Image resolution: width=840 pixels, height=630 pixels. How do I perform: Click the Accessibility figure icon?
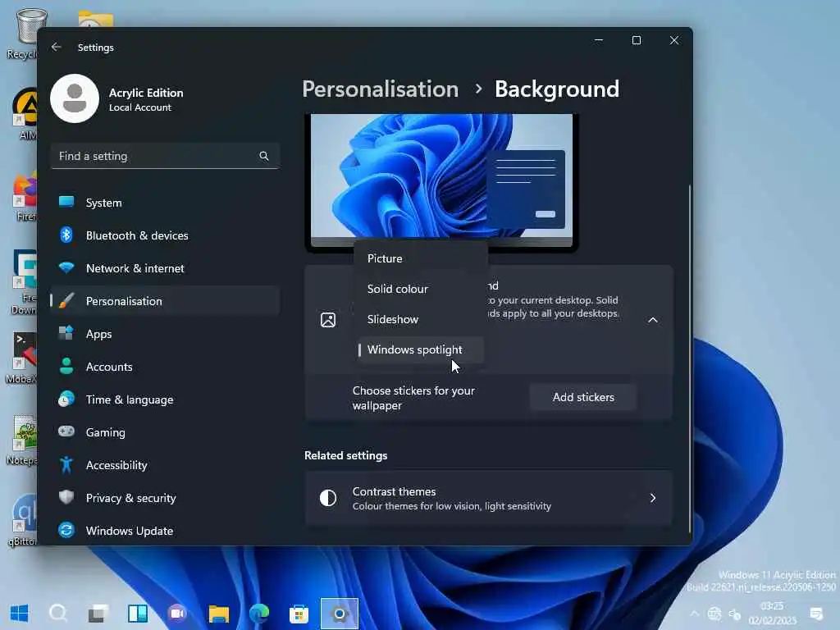coord(66,464)
